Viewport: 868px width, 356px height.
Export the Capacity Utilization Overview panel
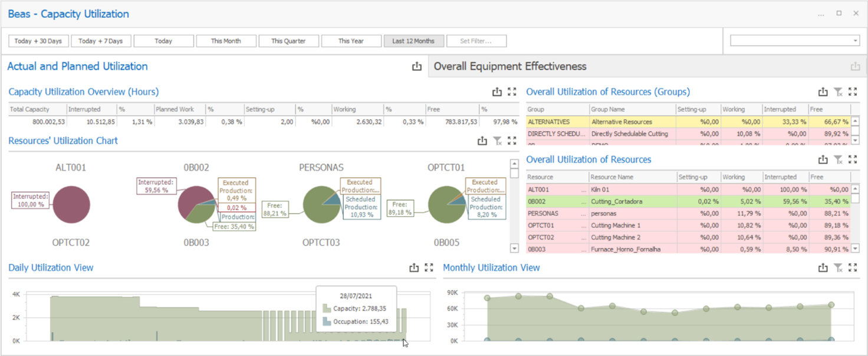497,92
